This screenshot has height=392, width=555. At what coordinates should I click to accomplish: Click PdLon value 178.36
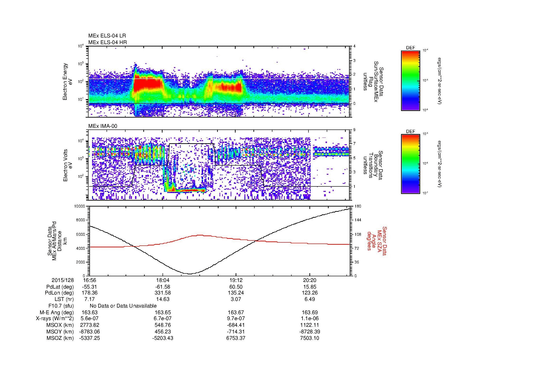pyautogui.click(x=90, y=293)
